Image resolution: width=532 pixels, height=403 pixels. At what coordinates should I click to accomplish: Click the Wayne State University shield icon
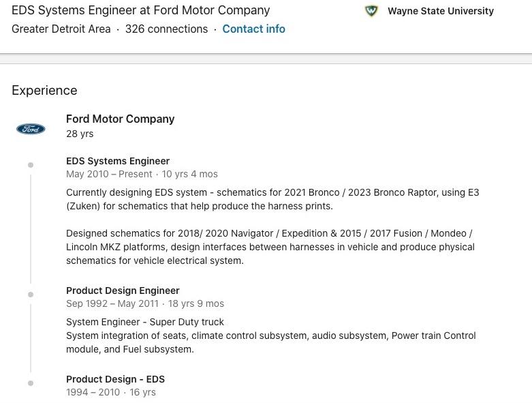371,11
